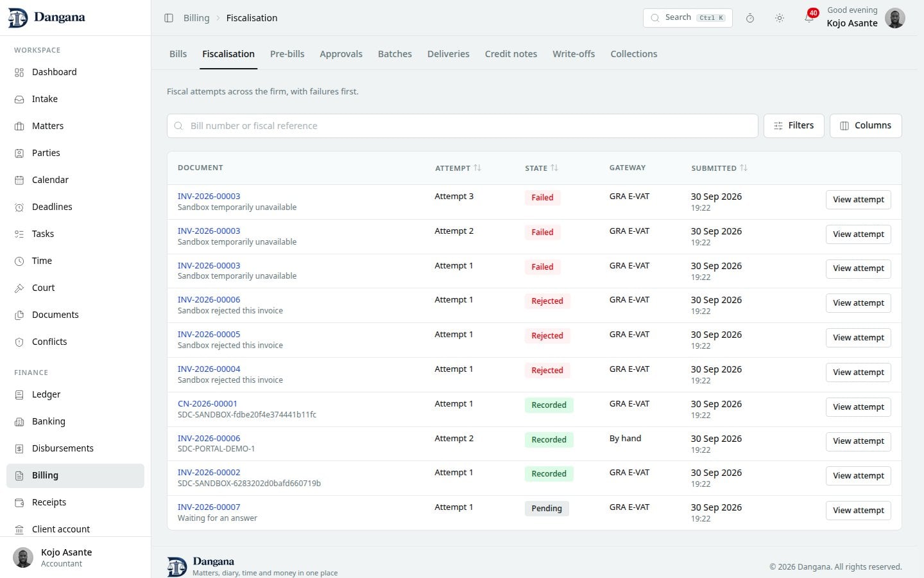Image resolution: width=924 pixels, height=578 pixels.
Task: Open the timer icon in header
Action: 749,18
